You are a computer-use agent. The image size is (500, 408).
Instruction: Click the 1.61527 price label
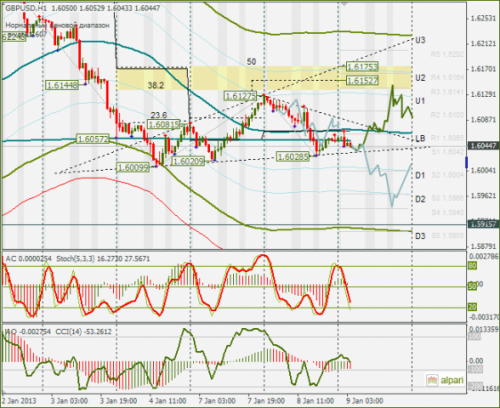(x=362, y=80)
